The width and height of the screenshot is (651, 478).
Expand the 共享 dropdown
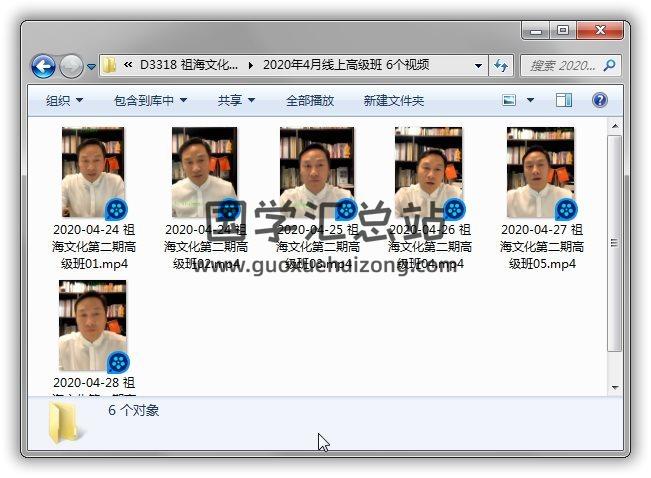pyautogui.click(x=236, y=101)
